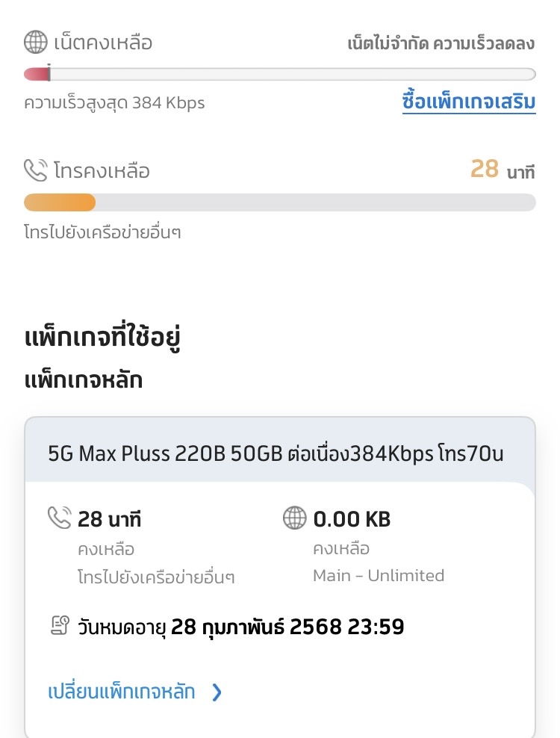Tap the เน็ตไม่จำกัด ความเร็วลดลง status text
This screenshot has width=560, height=738.
coord(441,43)
